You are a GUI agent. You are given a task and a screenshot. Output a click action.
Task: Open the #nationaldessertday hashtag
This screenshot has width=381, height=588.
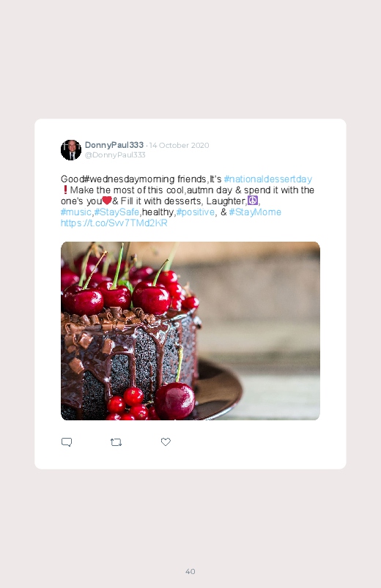tap(267, 179)
